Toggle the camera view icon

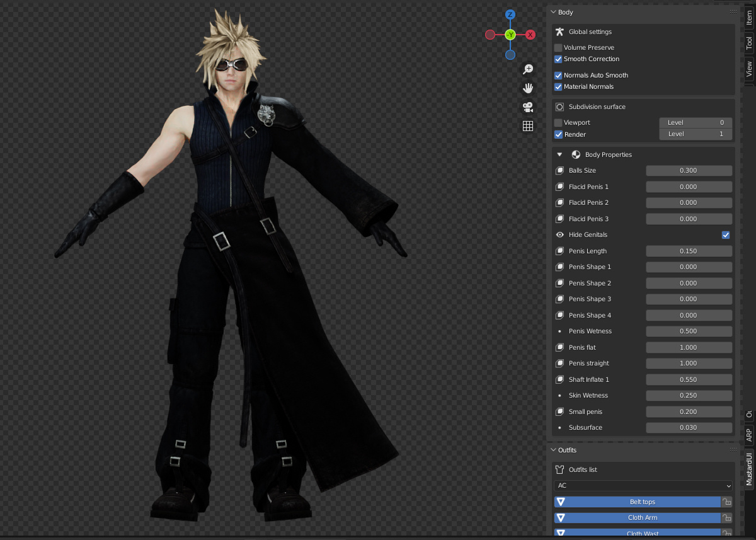click(x=528, y=107)
